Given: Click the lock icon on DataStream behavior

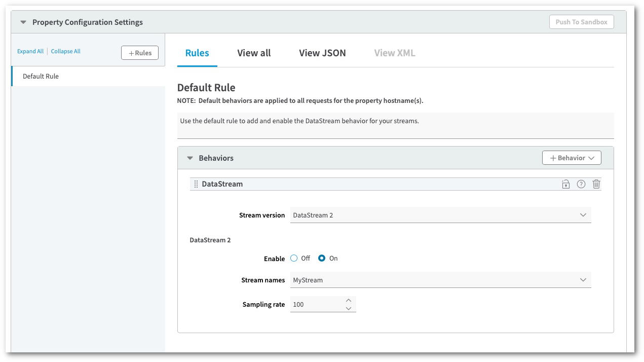Looking at the screenshot, I should 565,184.
